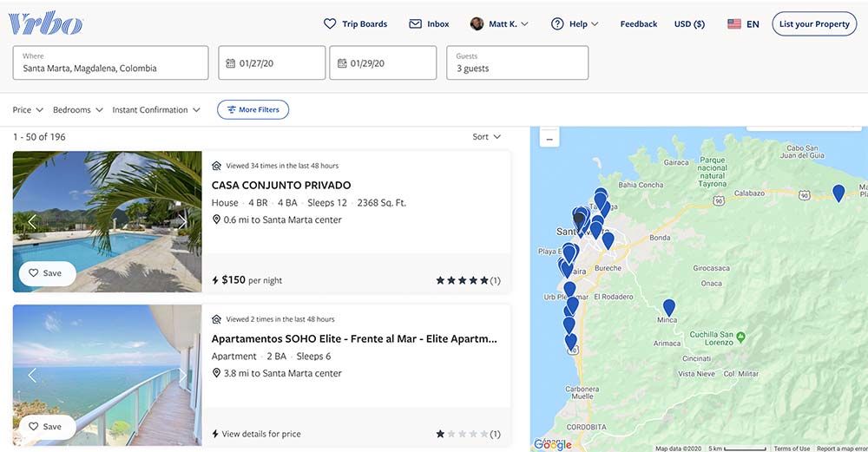Open Trip Boards heart link

point(355,23)
